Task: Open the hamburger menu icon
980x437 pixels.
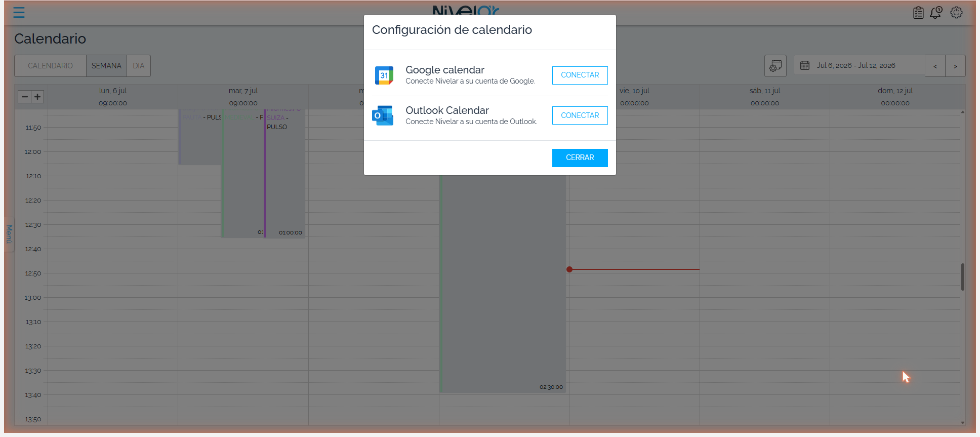Action: click(19, 13)
